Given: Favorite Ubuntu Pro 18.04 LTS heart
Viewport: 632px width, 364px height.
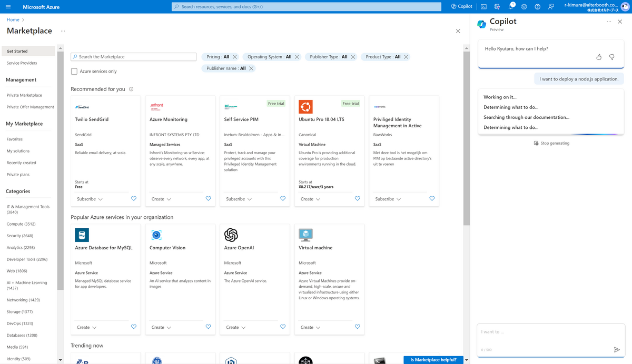Looking at the screenshot, I should point(358,199).
